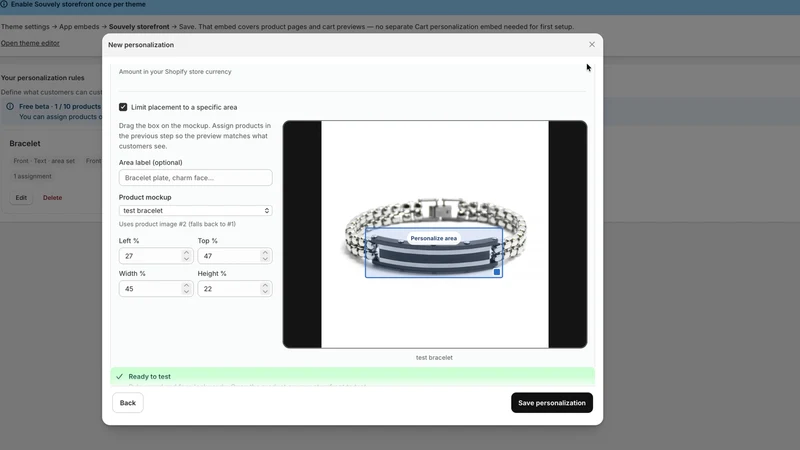
Task: Click the Top % value field
Action: [x=229, y=256]
